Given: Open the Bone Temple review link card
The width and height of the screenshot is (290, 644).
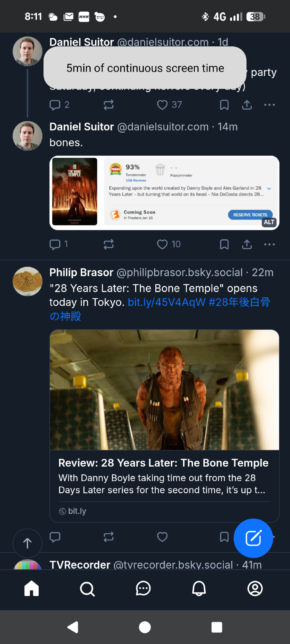Looking at the screenshot, I should (x=164, y=476).
